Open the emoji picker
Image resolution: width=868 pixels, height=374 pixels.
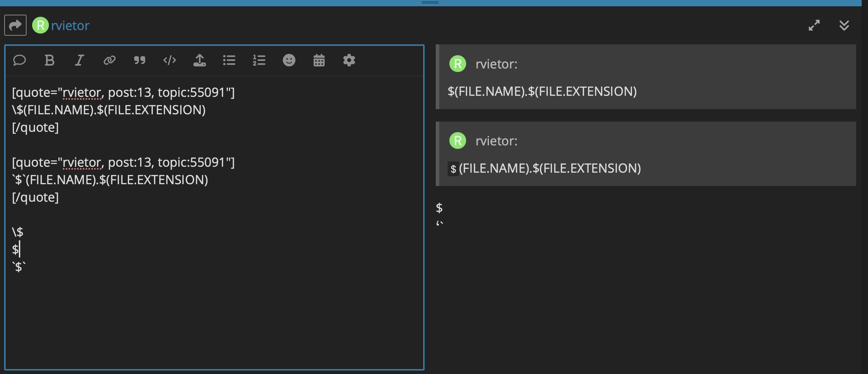tap(289, 60)
